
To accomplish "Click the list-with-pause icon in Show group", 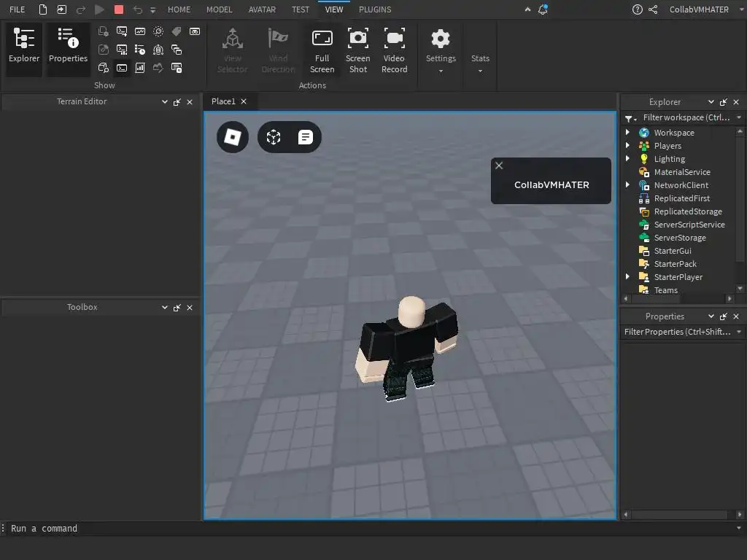I will (x=177, y=68).
